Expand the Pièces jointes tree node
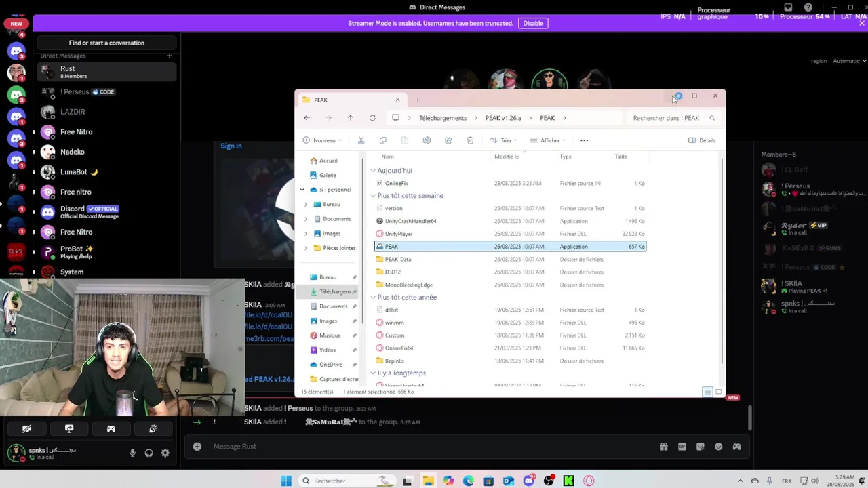 (x=306, y=248)
